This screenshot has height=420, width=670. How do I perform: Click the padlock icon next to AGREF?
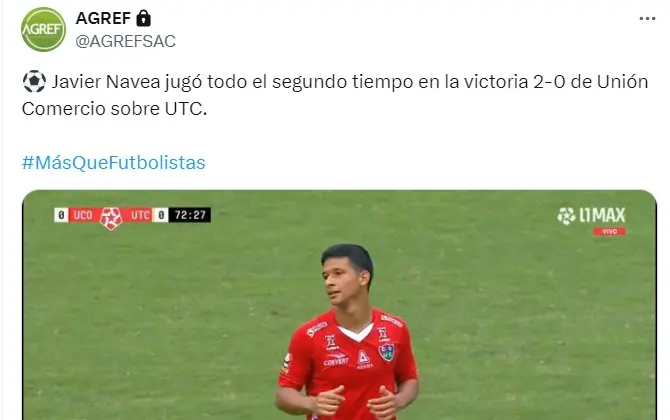[144, 18]
